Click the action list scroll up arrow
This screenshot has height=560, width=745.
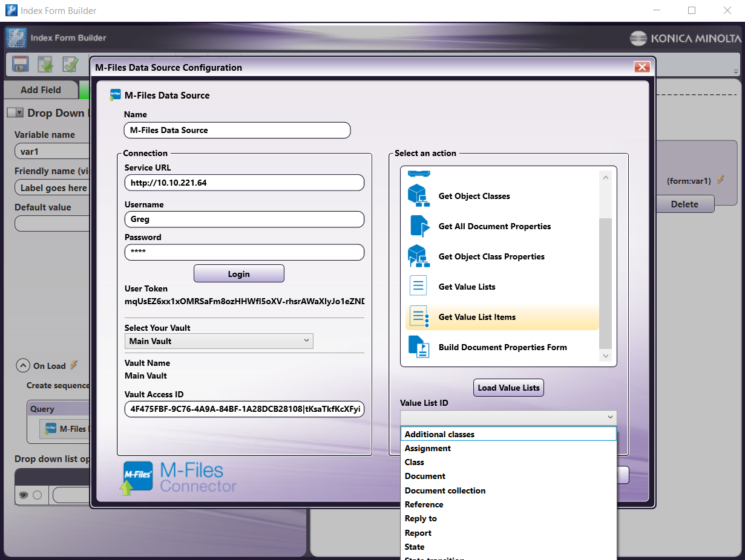pos(606,178)
